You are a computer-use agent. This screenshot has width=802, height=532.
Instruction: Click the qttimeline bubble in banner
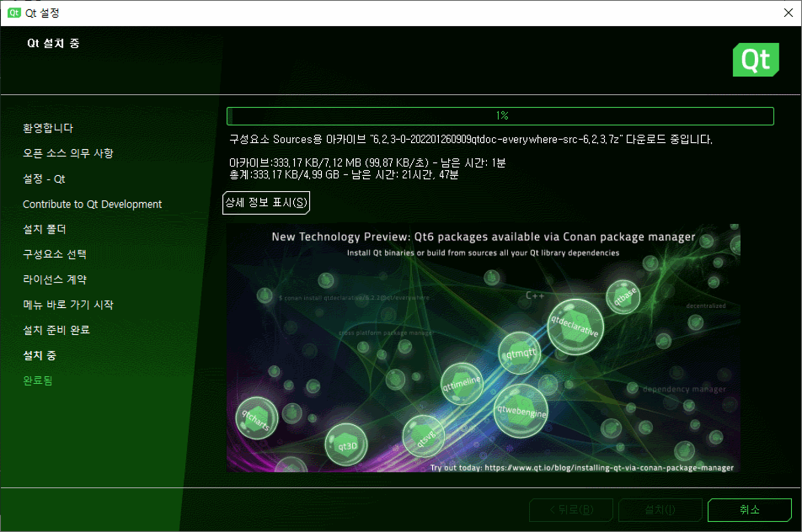click(461, 384)
